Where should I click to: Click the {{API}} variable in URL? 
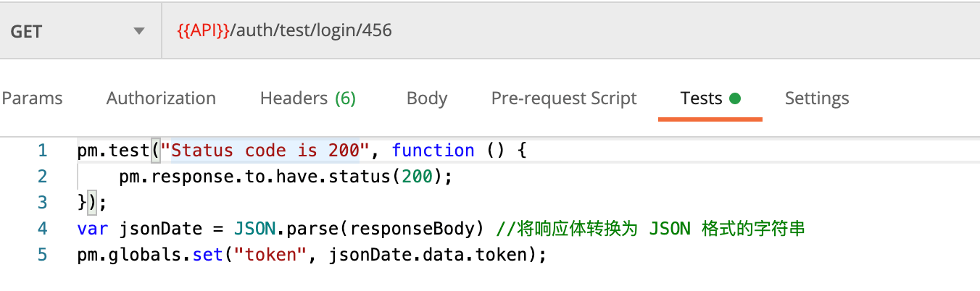[203, 31]
